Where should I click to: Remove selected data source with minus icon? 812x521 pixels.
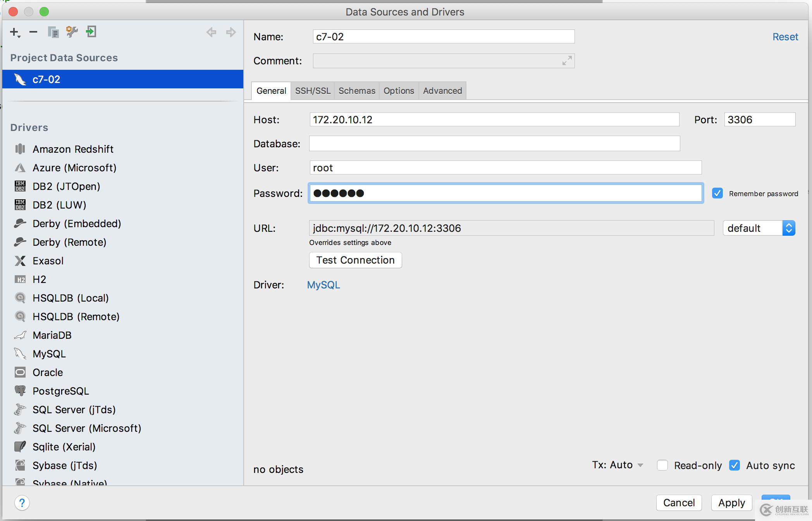(x=33, y=32)
